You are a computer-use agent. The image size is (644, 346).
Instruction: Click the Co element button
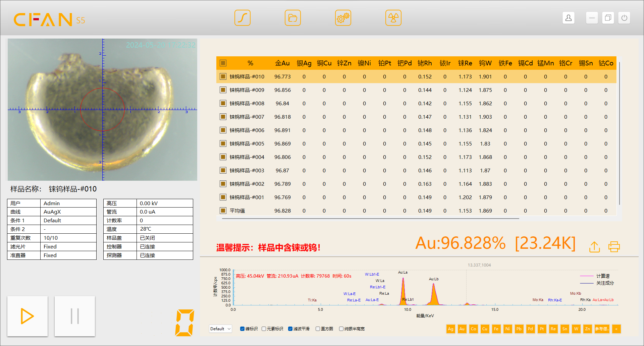pyautogui.click(x=473, y=329)
